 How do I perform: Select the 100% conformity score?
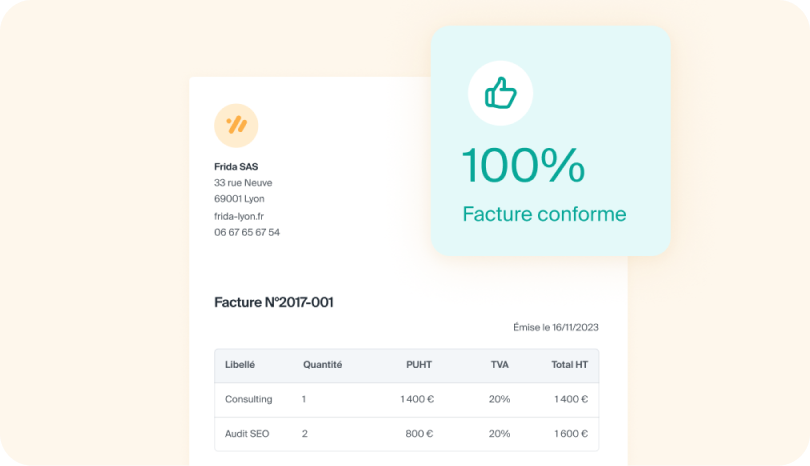coord(523,165)
